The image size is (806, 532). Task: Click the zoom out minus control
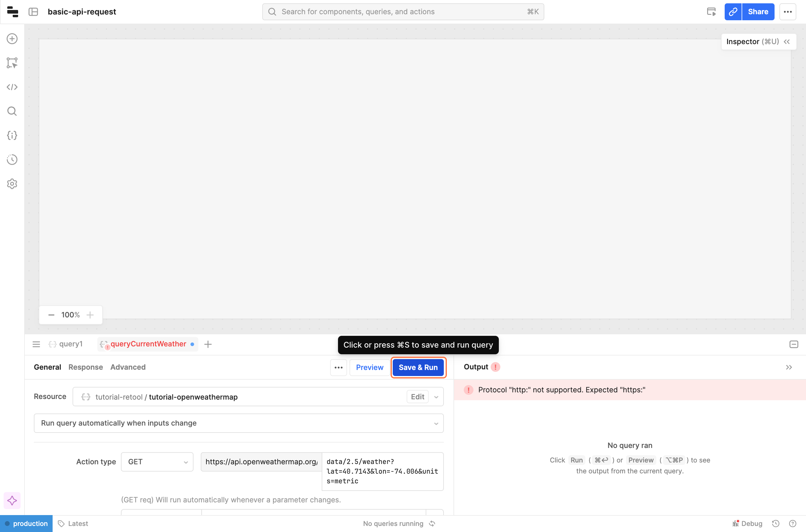(x=51, y=315)
